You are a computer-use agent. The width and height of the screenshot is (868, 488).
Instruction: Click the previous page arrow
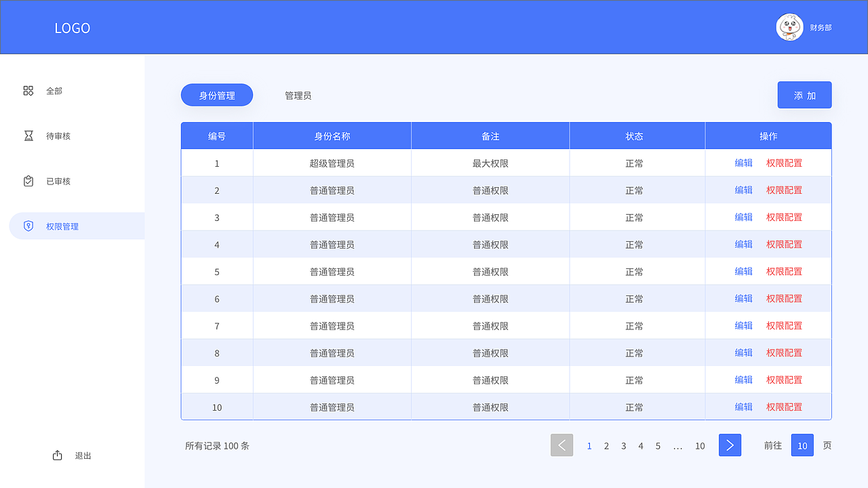(561, 445)
